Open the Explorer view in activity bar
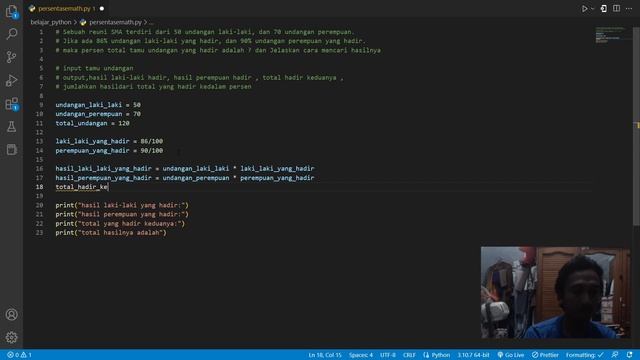This screenshot has height=360, width=640. pyautogui.click(x=11, y=11)
